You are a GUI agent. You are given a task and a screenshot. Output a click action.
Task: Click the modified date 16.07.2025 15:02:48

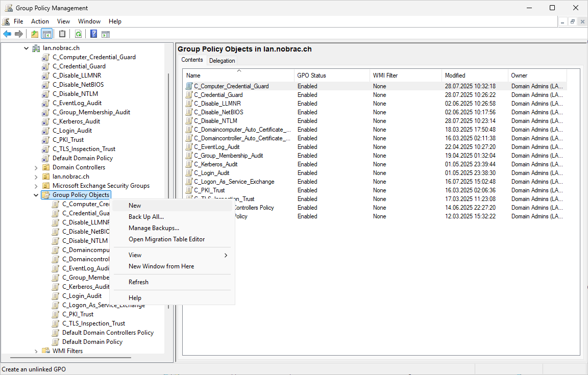point(470,182)
